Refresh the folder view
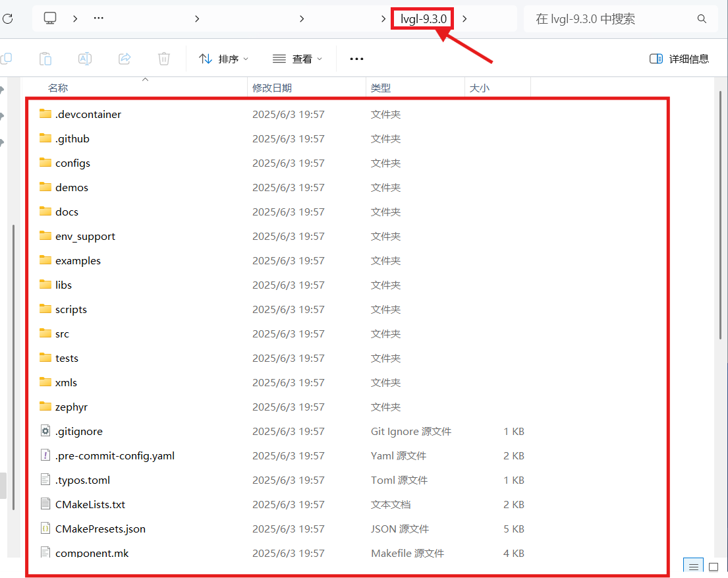 [x=9, y=18]
